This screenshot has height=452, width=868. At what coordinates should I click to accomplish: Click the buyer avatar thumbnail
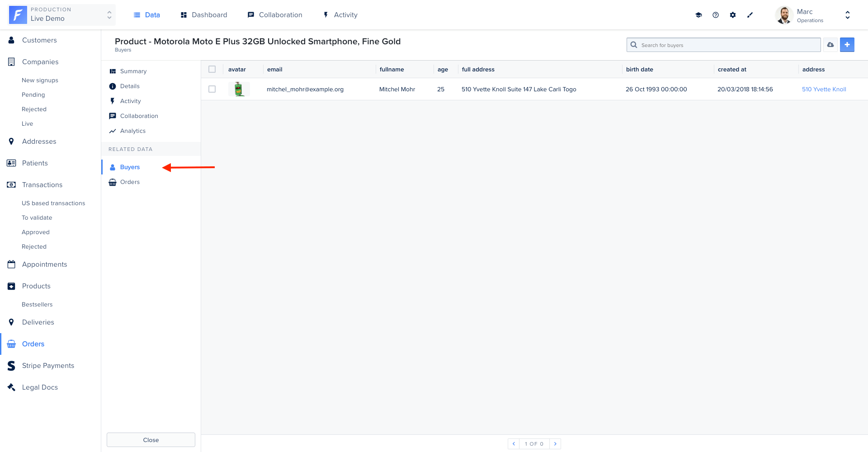239,89
